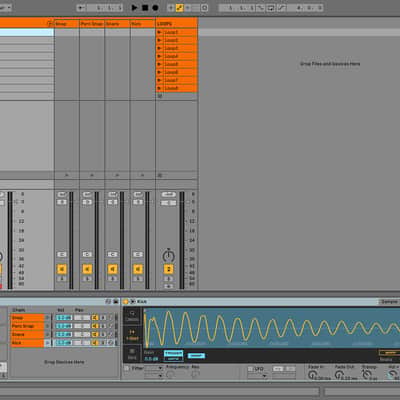Click the Fade Out knob
The width and height of the screenshot is (400, 400).
339,375
